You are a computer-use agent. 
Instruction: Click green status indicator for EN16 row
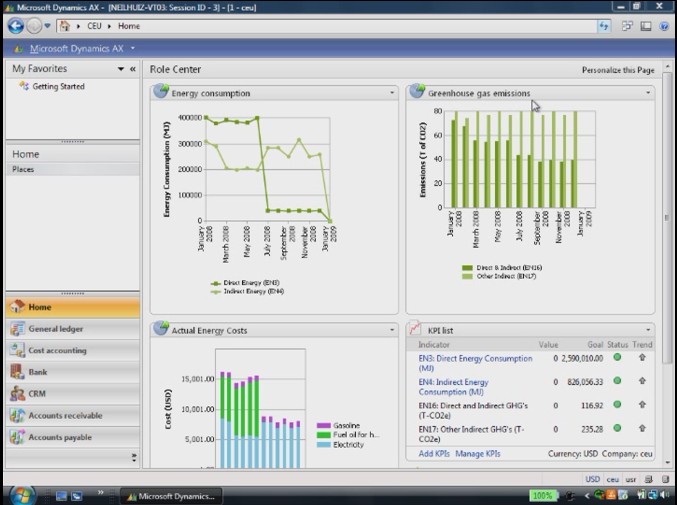617,404
